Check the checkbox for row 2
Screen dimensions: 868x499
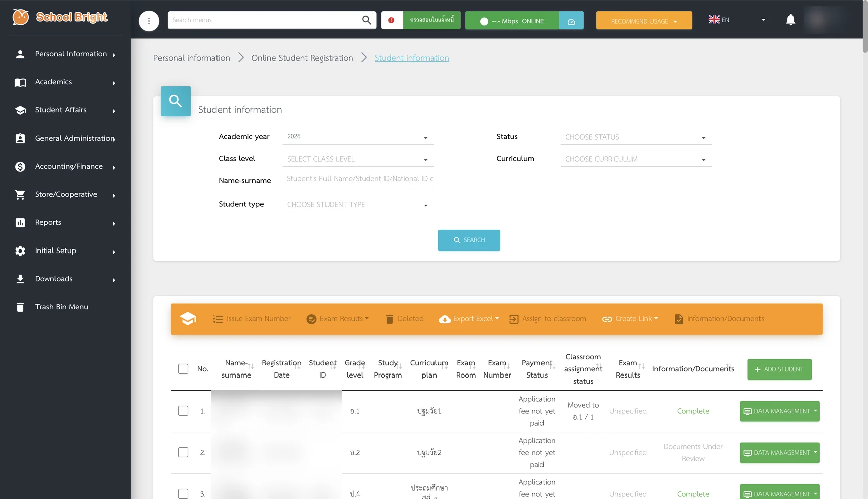(x=183, y=452)
